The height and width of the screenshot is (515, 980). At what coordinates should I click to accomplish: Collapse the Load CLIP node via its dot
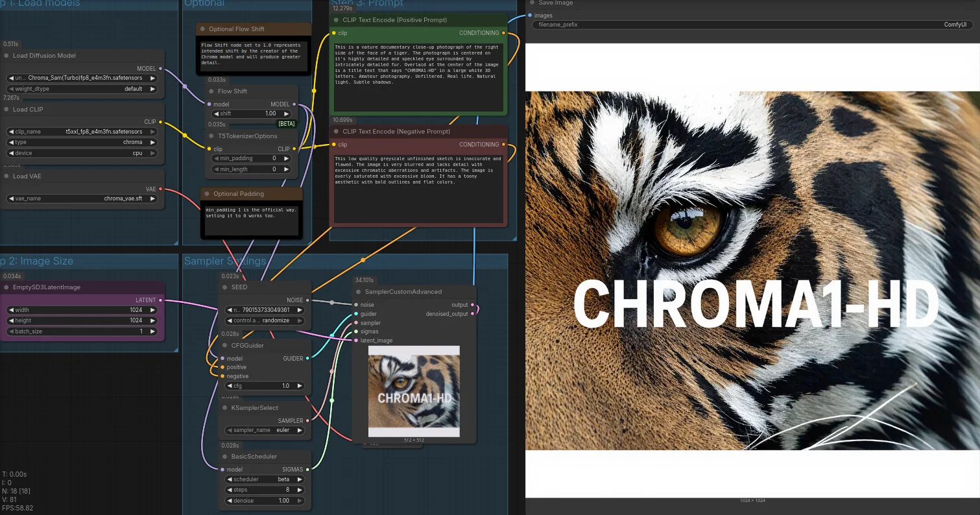(x=6, y=110)
